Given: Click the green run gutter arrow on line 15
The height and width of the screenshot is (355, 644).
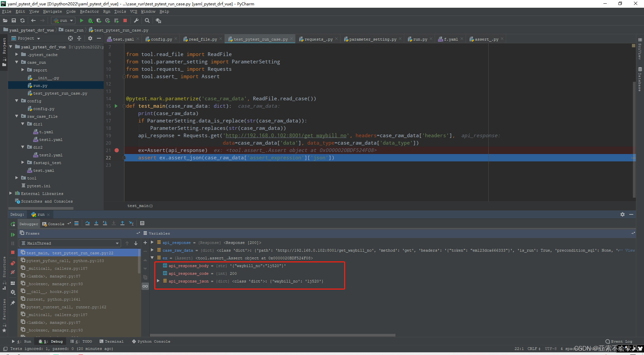Looking at the screenshot, I should [x=116, y=106].
